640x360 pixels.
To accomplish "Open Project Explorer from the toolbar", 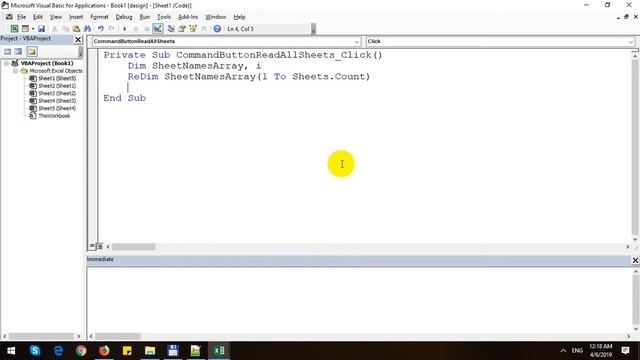I will [171, 29].
